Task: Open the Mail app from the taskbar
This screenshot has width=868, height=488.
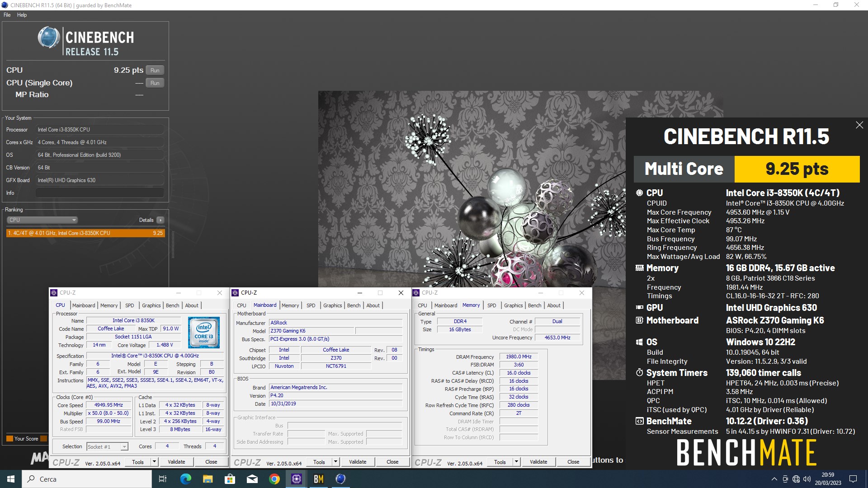Action: tap(252, 479)
